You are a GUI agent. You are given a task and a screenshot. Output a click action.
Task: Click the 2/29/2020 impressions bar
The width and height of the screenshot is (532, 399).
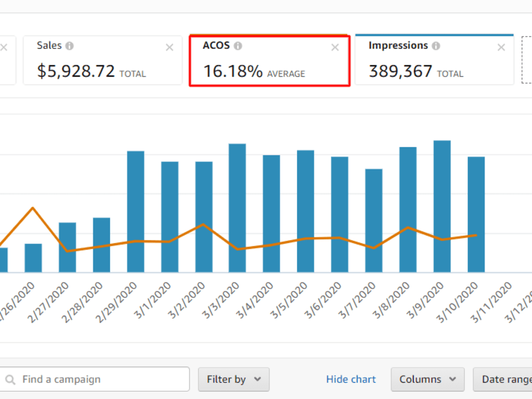(x=136, y=212)
